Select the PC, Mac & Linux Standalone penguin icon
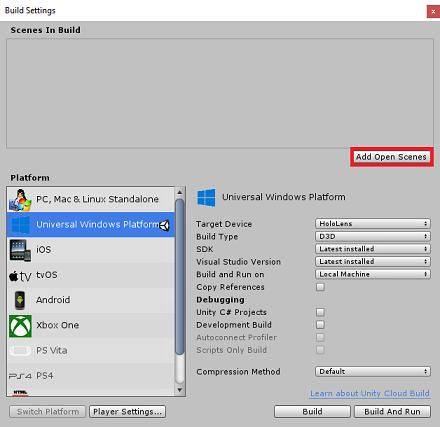The image size is (440, 427). pyautogui.click(x=20, y=200)
